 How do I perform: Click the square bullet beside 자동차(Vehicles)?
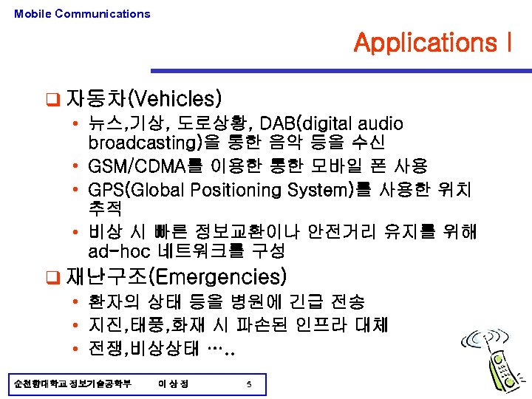[53, 100]
